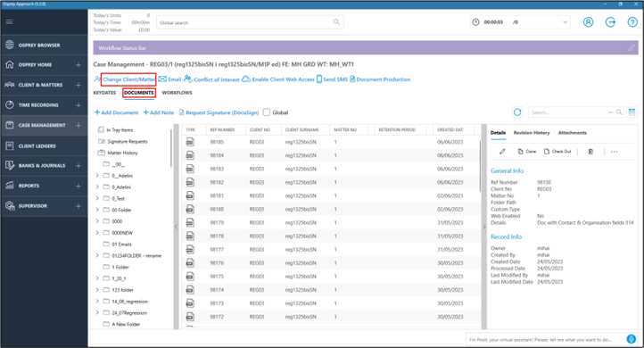Open the Attachments tab
644x348 pixels.
point(572,133)
